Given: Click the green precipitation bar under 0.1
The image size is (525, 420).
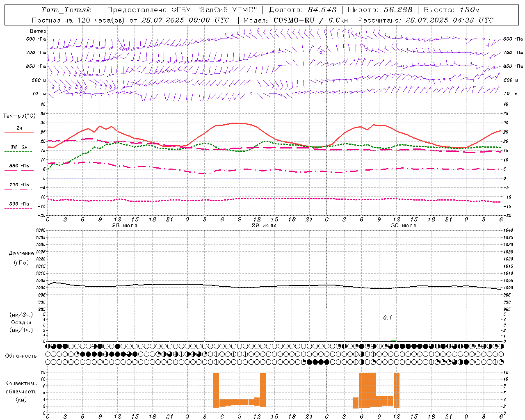Looking at the screenshot, I should (x=394, y=341).
